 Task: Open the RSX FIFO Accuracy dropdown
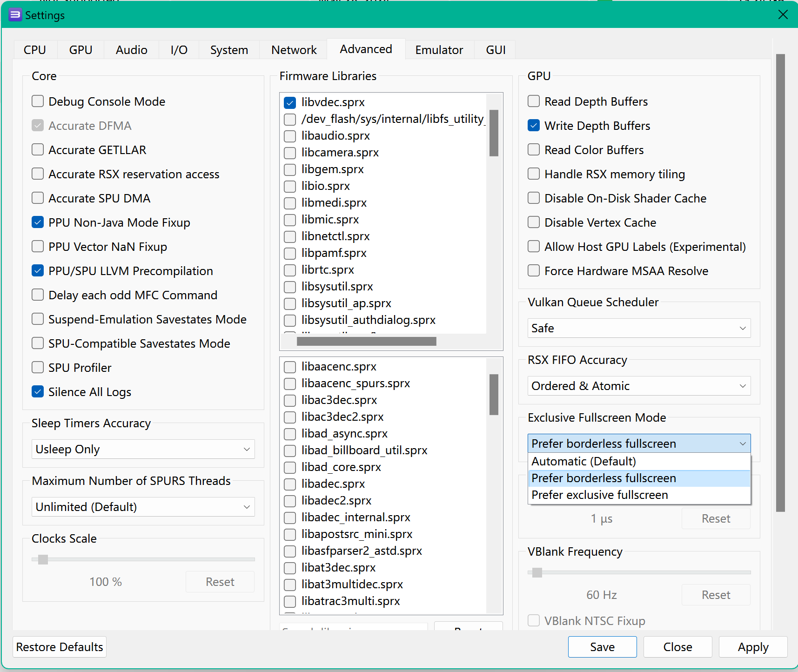click(639, 386)
